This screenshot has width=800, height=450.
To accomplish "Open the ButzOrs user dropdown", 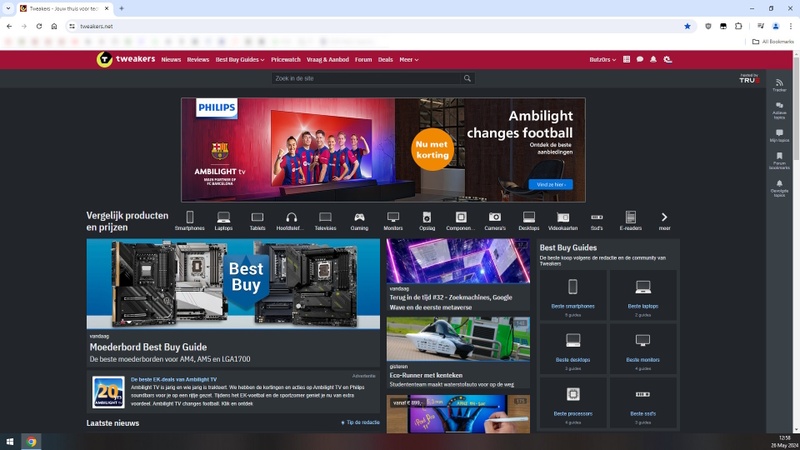I will 603,60.
